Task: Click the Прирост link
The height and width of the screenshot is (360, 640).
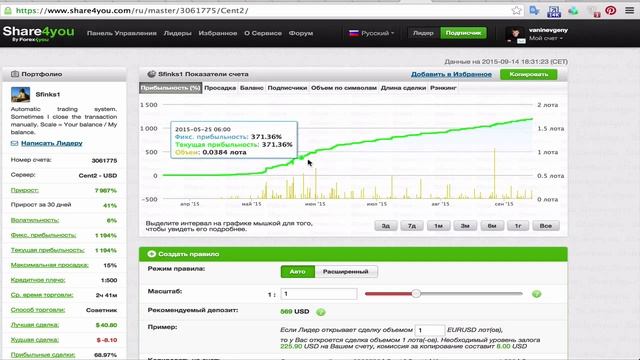Action: (x=24, y=190)
